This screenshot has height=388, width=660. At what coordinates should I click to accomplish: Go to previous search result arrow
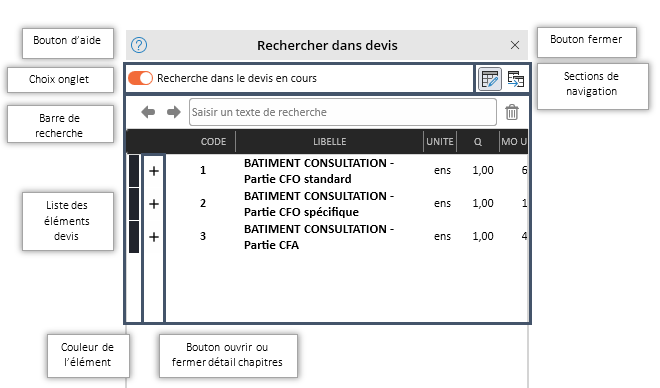(148, 112)
